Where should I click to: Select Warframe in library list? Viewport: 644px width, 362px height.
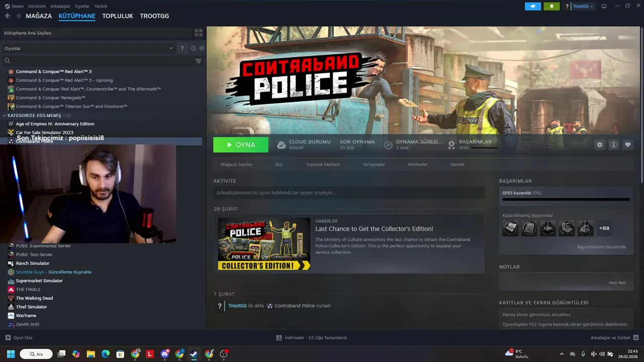26,315
